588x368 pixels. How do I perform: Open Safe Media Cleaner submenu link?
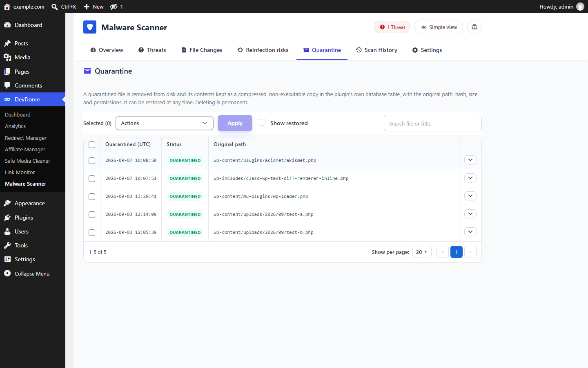click(27, 161)
